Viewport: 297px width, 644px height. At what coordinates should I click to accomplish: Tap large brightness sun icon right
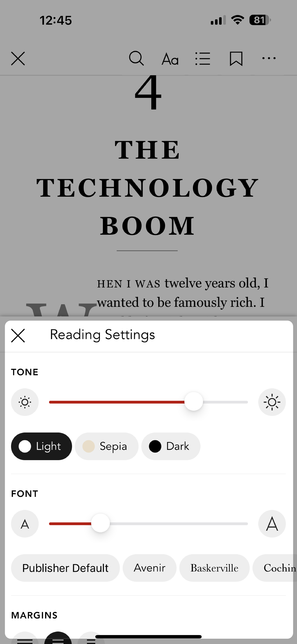pos(272,402)
